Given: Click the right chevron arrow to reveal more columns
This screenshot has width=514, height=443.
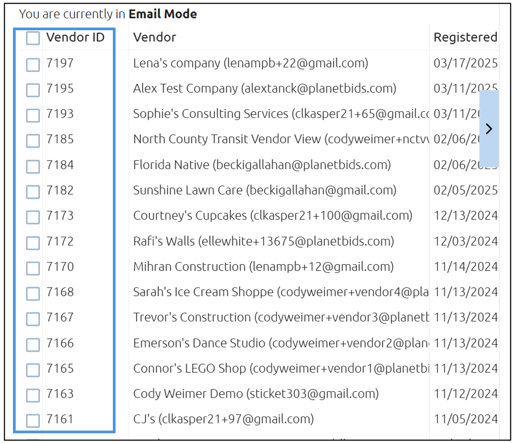Looking at the screenshot, I should [489, 129].
